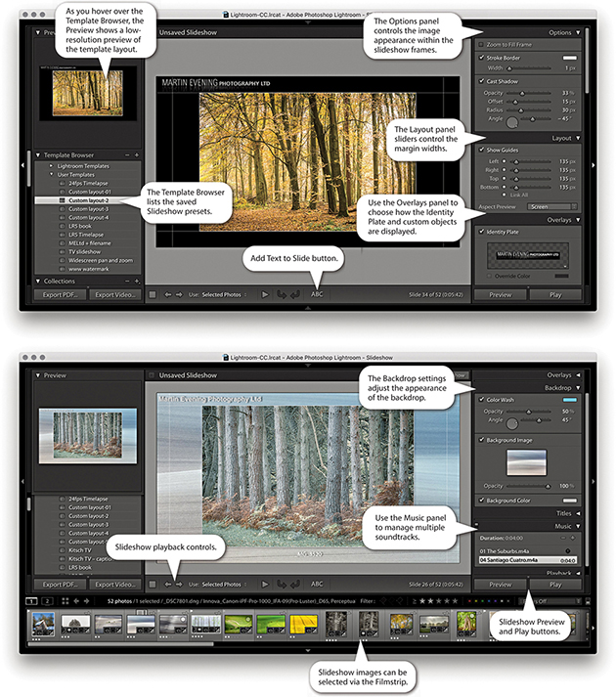Image resolution: width=616 pixels, height=697 pixels.
Task: Expand Overlays panel in lower window
Action: coord(578,375)
